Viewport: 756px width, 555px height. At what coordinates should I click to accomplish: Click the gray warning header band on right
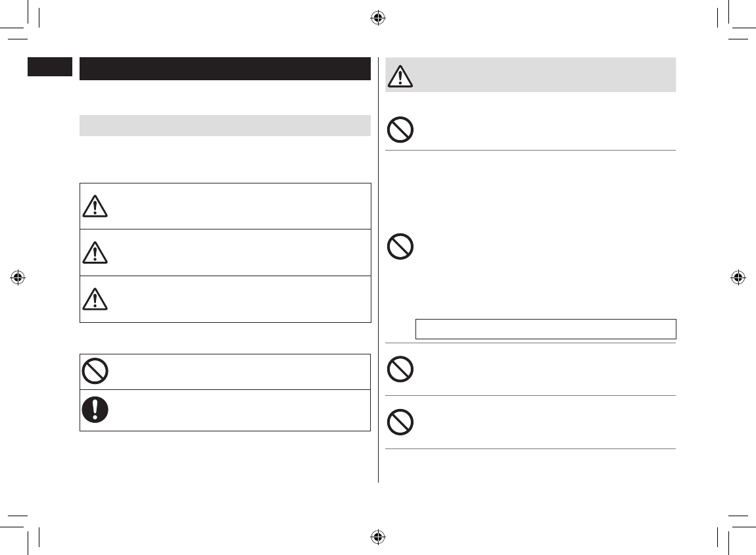539,74
